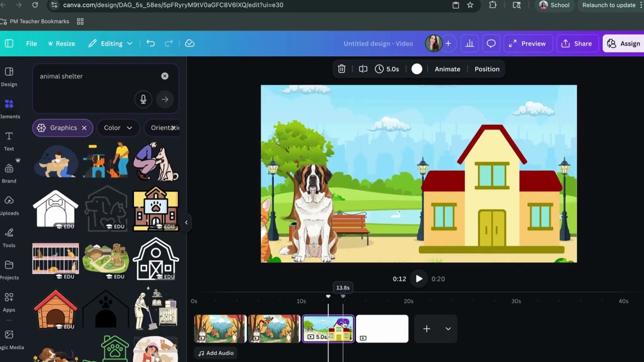Screen dimensions: 644x362
Task: Open the Apps tab
Action: point(9,302)
